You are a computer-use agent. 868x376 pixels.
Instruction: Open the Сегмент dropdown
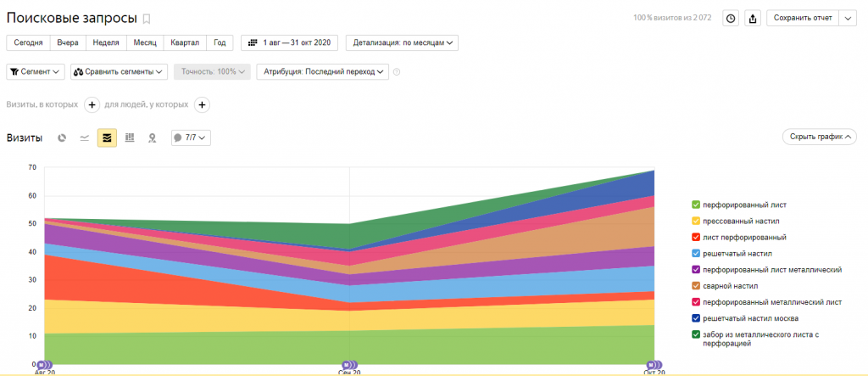(x=36, y=72)
